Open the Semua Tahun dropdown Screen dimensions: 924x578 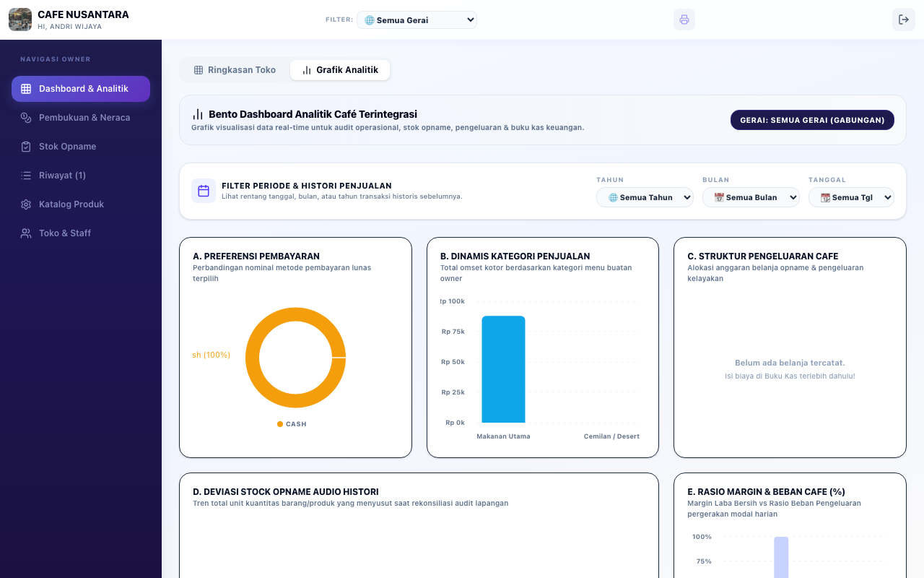tap(645, 197)
